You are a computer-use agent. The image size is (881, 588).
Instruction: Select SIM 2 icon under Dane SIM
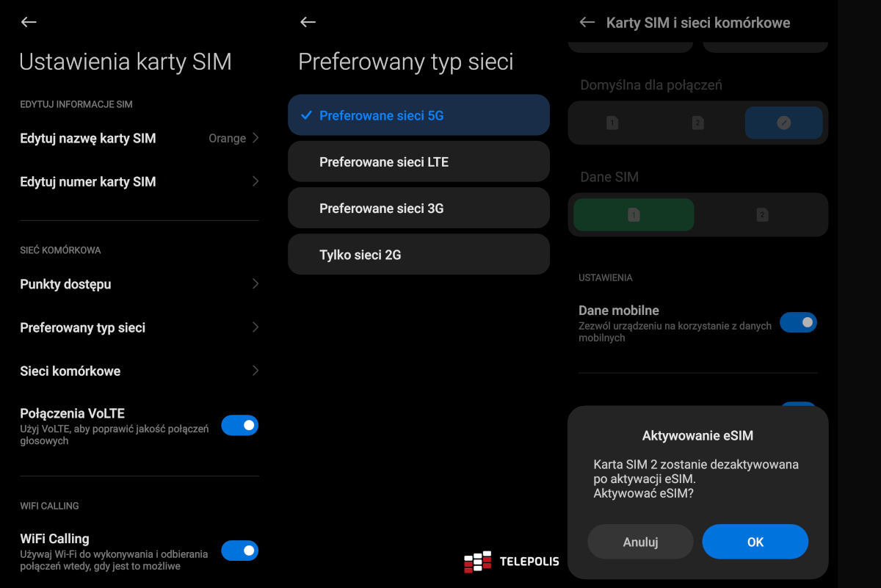point(762,214)
